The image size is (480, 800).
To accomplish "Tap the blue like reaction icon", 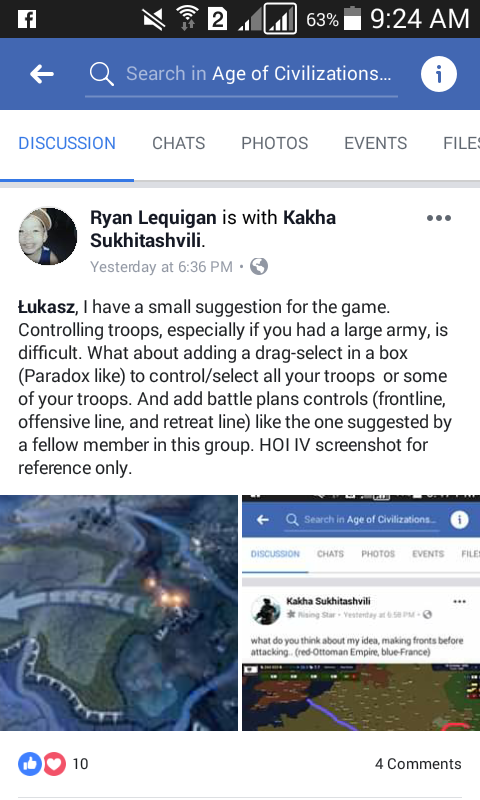I will tap(30, 764).
